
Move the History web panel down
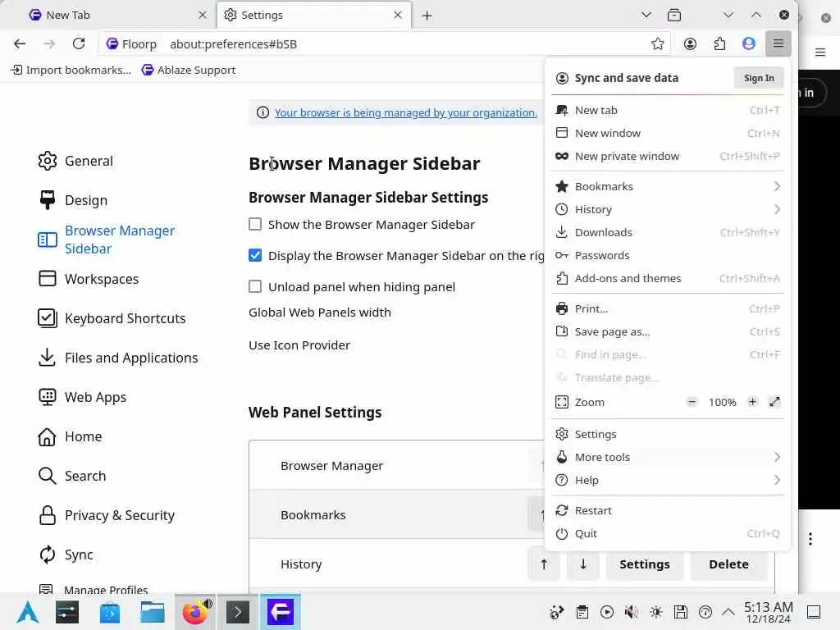coord(583,564)
